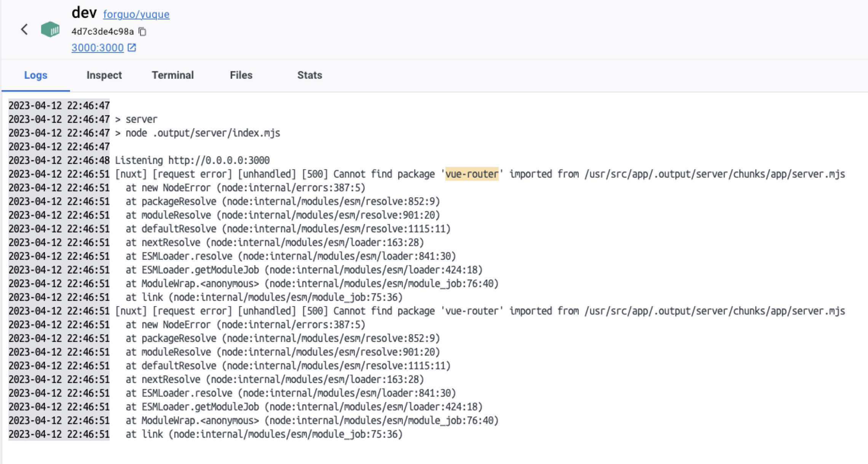Click the external-link icon beside 3000:3000
The width and height of the screenshot is (868, 464).
click(x=132, y=48)
